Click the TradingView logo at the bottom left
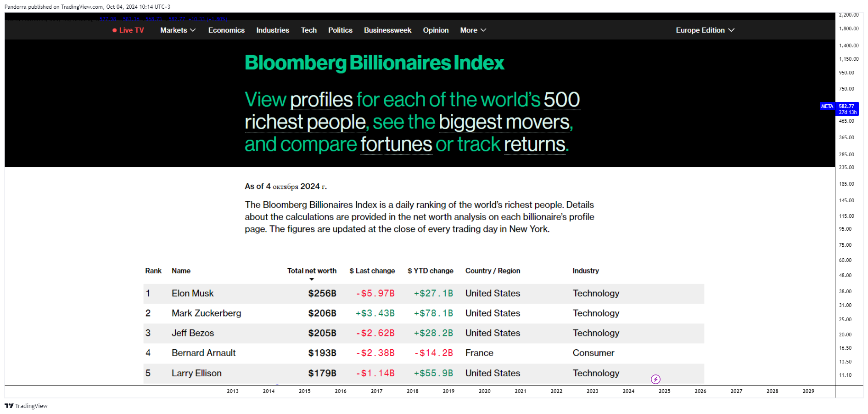 tap(26, 406)
